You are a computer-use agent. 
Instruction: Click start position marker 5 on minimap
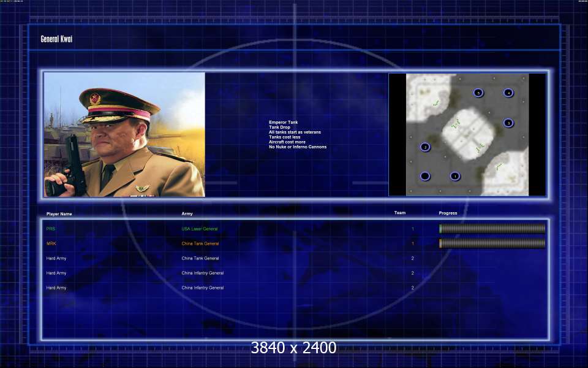coord(478,93)
